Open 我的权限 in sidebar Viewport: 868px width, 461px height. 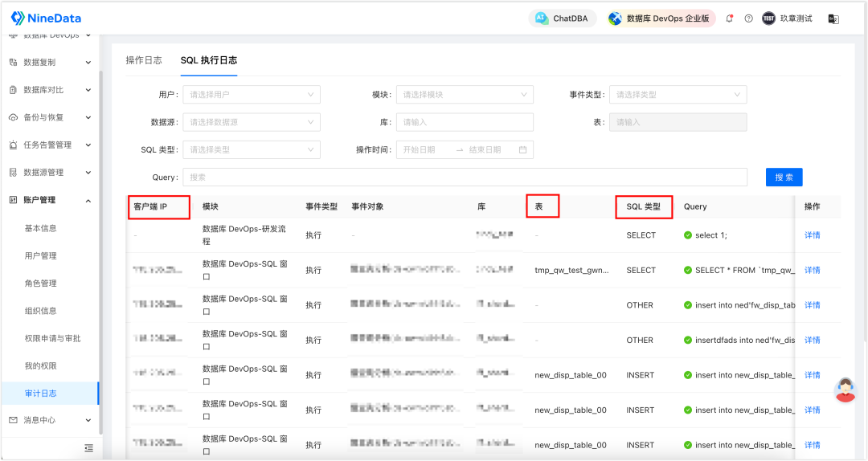(40, 365)
